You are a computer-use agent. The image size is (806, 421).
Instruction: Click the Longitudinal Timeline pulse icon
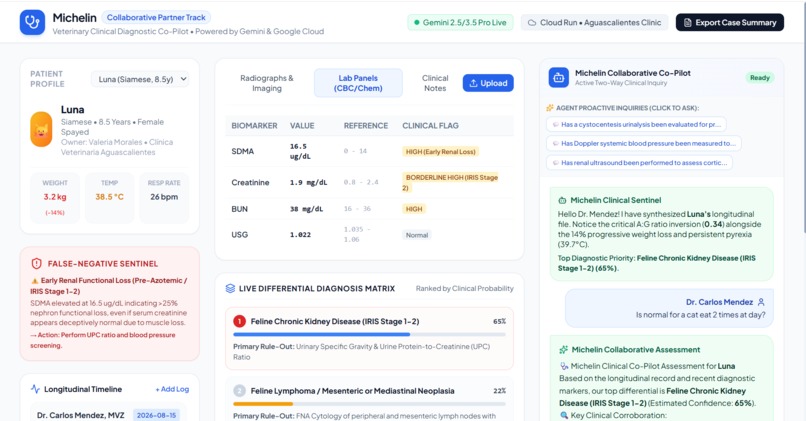pos(35,389)
